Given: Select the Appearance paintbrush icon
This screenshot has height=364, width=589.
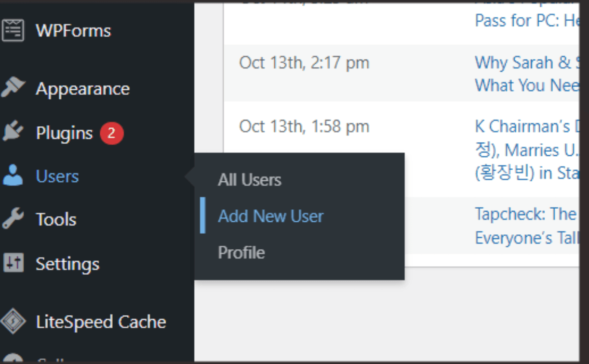Looking at the screenshot, I should click(x=13, y=88).
